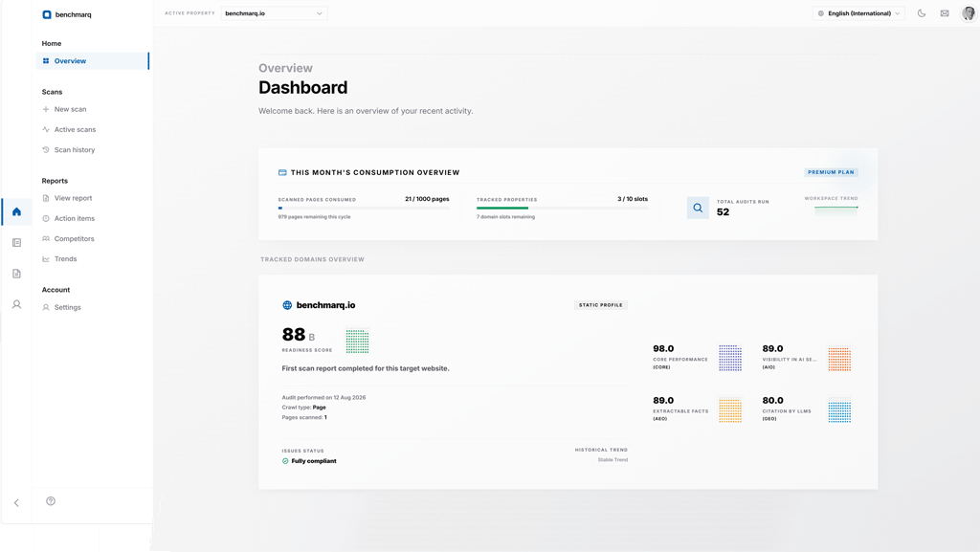980x552 pixels.
Task: Click the total audits run value 52
Action: point(724,212)
